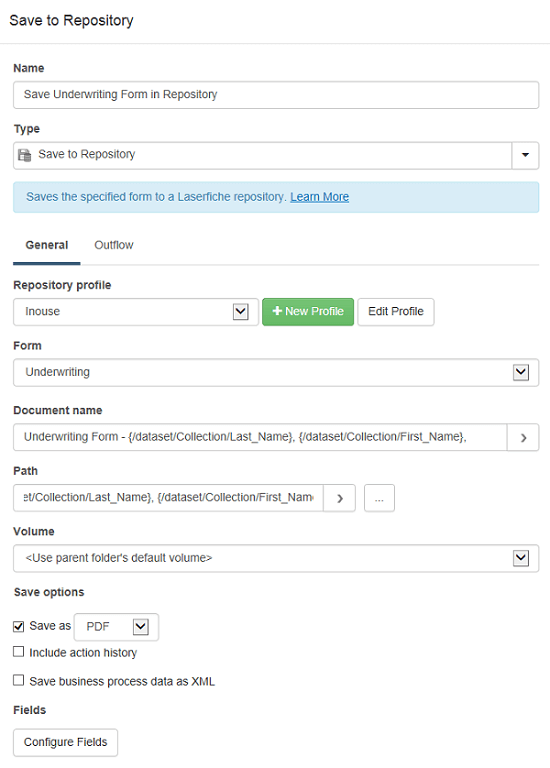This screenshot has height=768, width=550.
Task: Select the General tab
Action: tap(47, 245)
